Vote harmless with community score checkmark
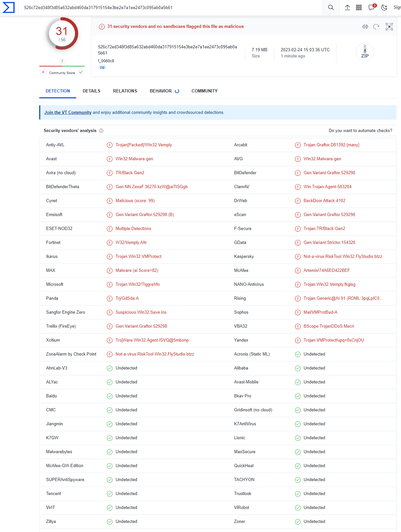The height and width of the screenshot is (532, 401). pyautogui.click(x=81, y=72)
